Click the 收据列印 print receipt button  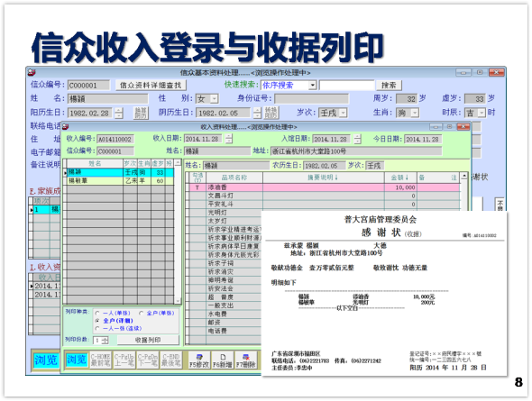tap(148, 340)
